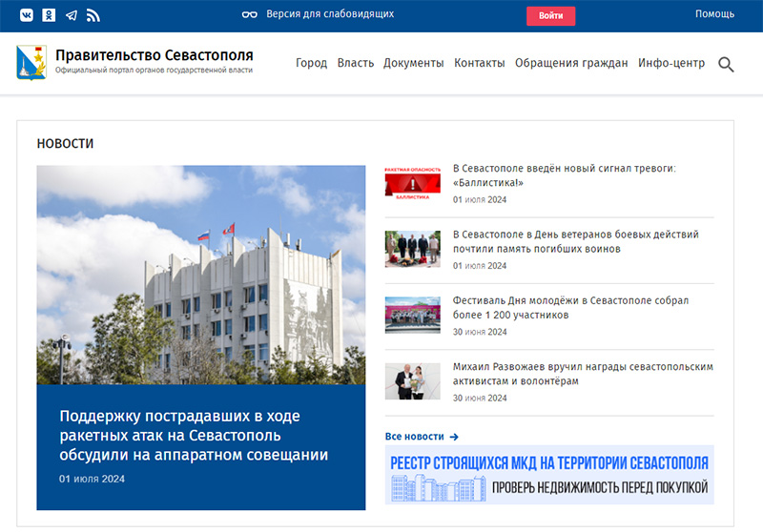Viewport: 763px width, 532px height.
Task: Click the red 'Войти' button
Action: tap(551, 15)
